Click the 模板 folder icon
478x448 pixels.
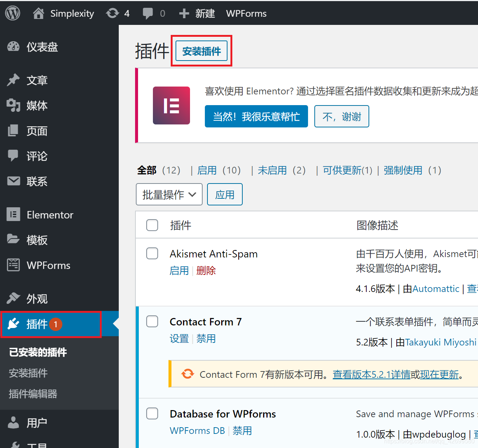pos(13,239)
